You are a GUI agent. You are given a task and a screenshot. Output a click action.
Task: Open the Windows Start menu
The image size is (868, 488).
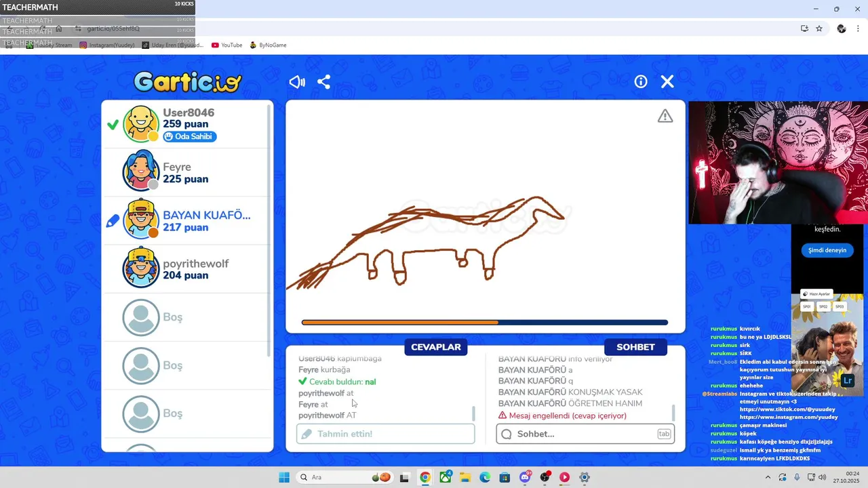pos(284,477)
